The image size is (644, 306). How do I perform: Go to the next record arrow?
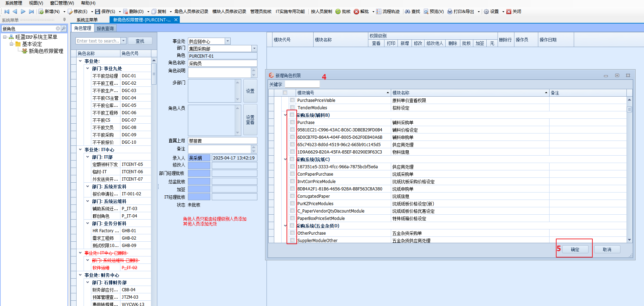(x=23, y=12)
